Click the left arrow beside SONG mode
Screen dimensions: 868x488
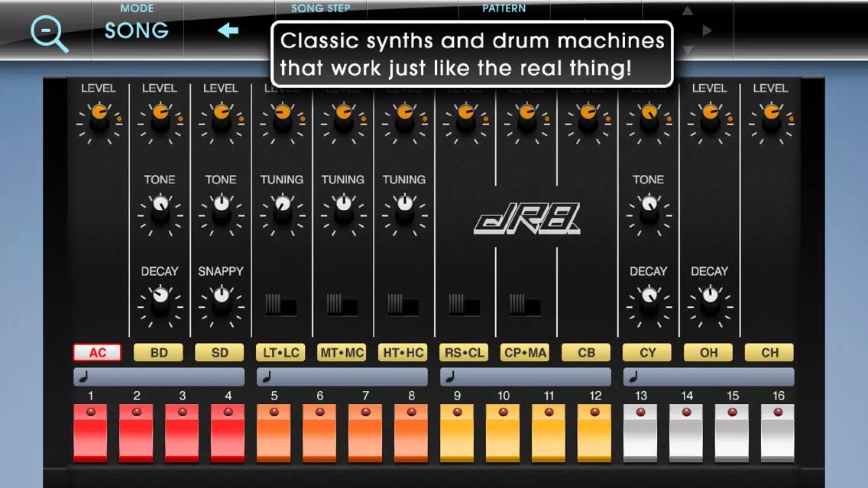click(228, 31)
